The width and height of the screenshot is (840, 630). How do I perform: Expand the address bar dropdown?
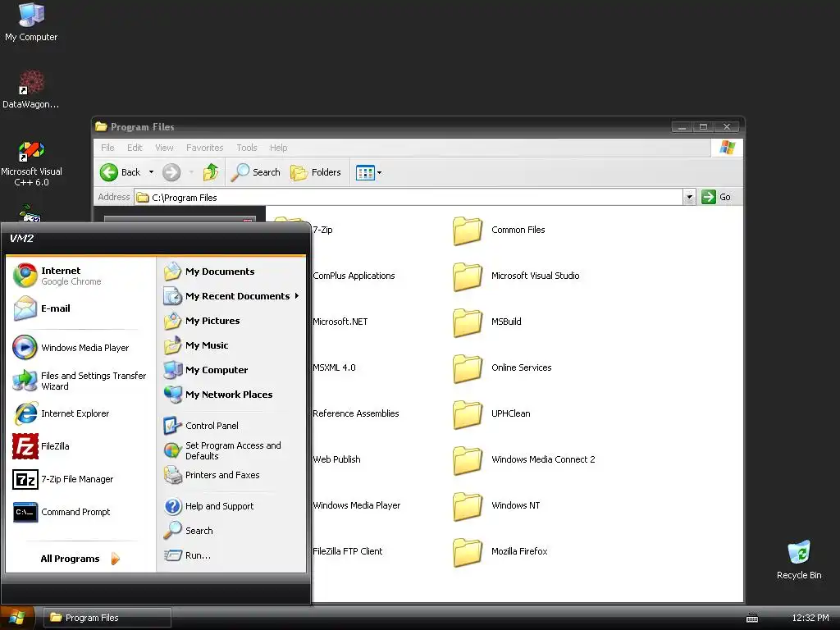(x=689, y=197)
